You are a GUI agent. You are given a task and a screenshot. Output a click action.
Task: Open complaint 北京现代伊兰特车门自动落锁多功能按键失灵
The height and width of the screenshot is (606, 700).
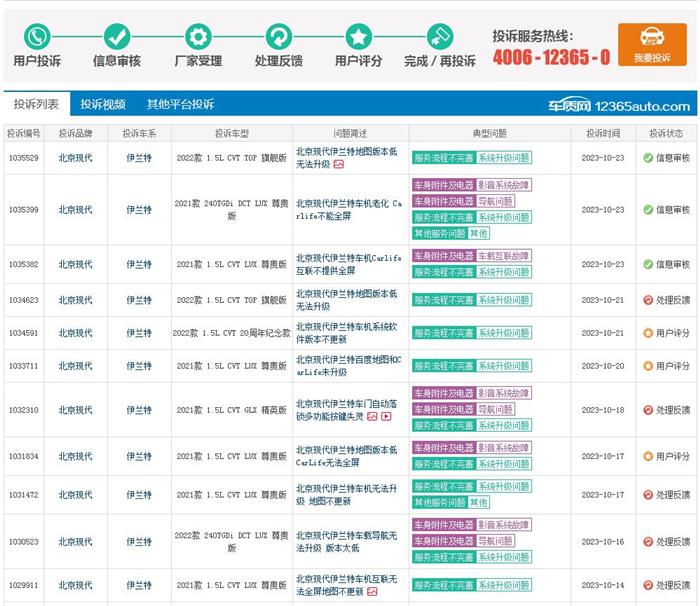(x=346, y=410)
